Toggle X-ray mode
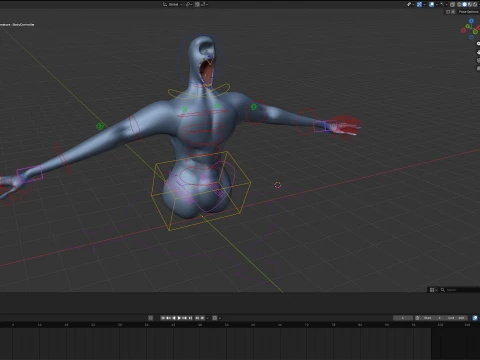Viewport: 480px width, 360px height. pos(452,4)
